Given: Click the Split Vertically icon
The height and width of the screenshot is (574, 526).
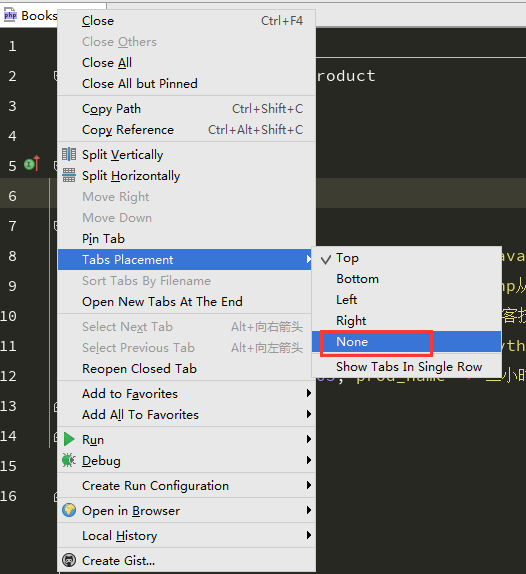Looking at the screenshot, I should [x=69, y=154].
